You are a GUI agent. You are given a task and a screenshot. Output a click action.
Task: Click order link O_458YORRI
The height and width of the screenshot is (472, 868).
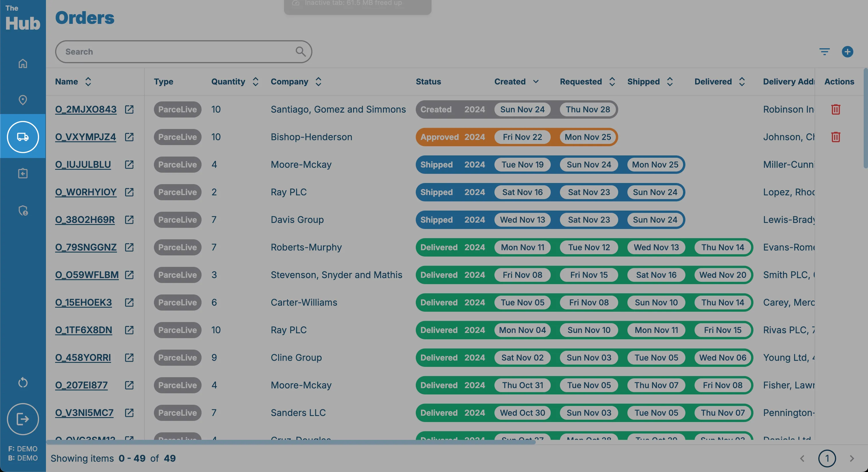[83, 357]
